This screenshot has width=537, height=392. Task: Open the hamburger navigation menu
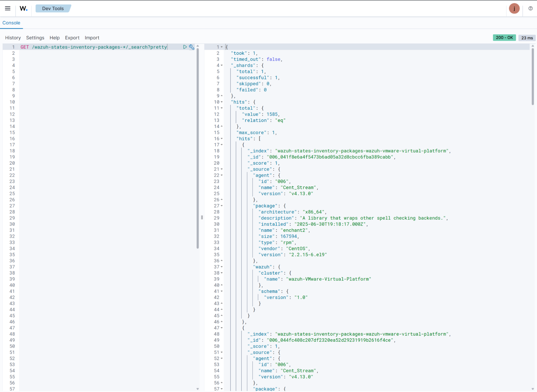(x=8, y=8)
